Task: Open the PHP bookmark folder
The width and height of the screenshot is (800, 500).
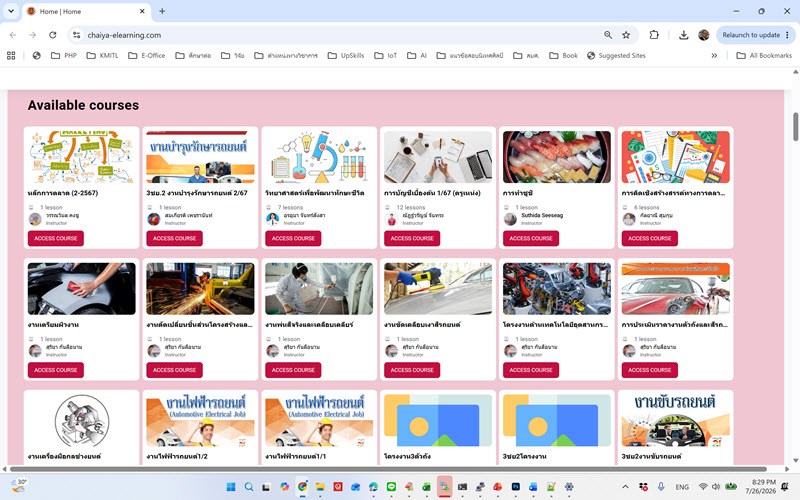Action: [64, 55]
